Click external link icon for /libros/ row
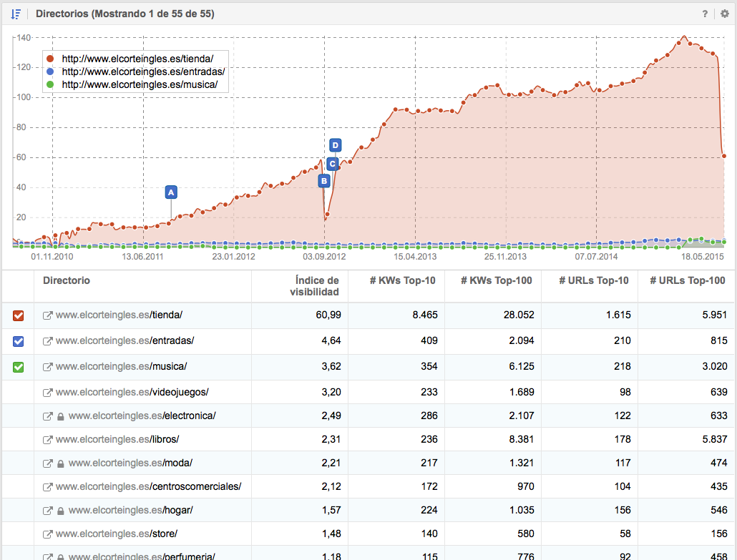Screen dimensions: 737x560 (48, 440)
